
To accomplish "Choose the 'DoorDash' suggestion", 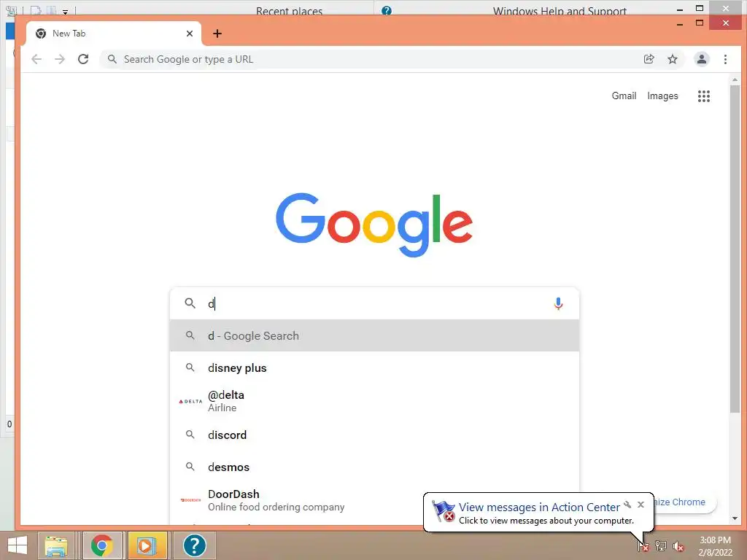I will [x=374, y=500].
